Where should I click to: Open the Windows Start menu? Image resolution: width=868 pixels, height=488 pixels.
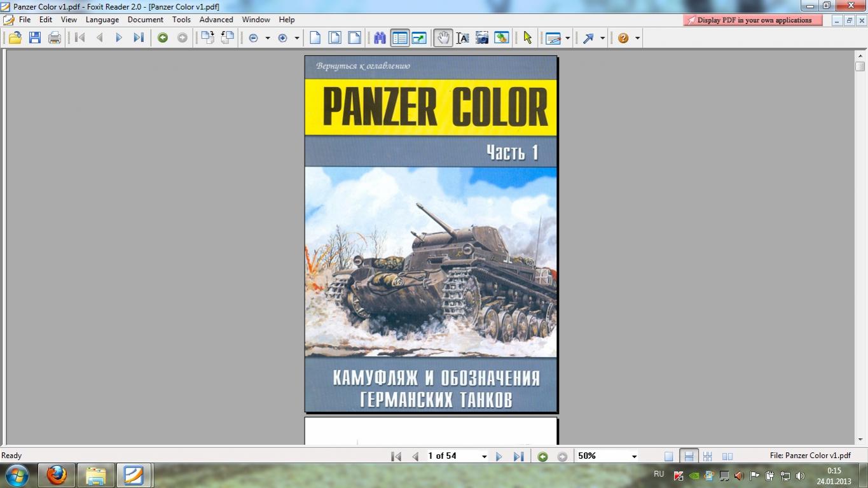[x=17, y=475]
